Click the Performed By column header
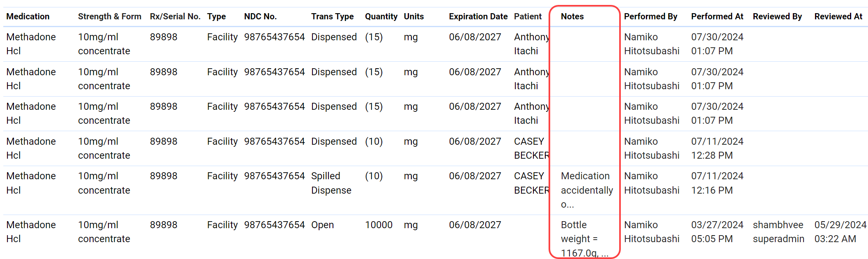Screen dimensions: 868x259 point(650,16)
